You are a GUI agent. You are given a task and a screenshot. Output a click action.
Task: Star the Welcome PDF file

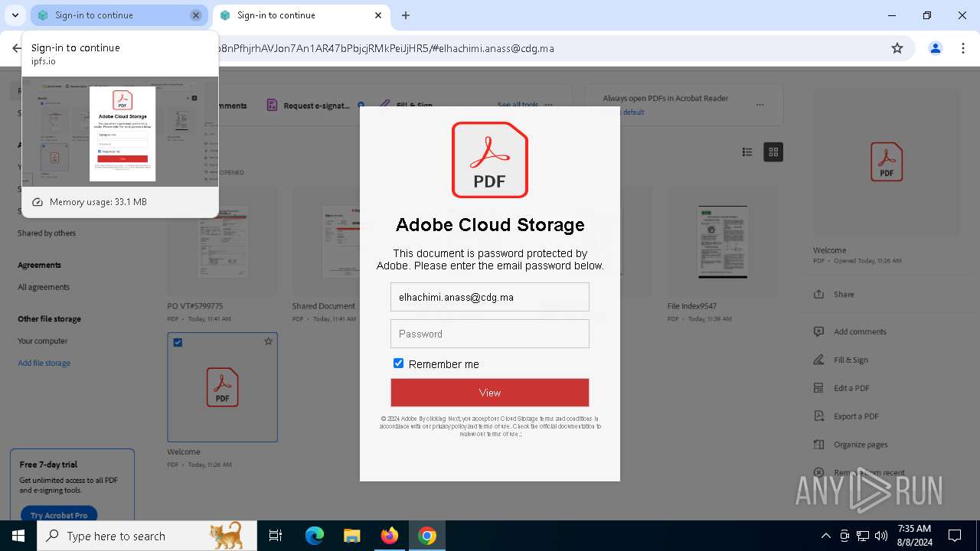268,341
